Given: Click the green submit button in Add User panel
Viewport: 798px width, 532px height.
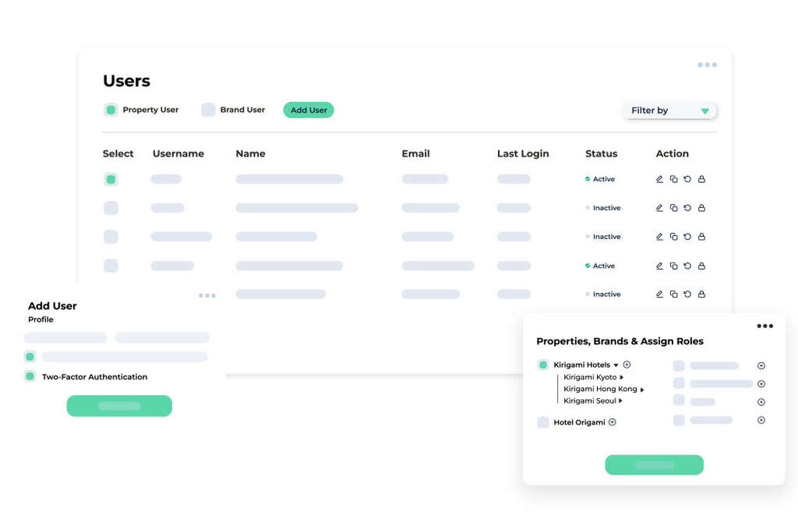Looking at the screenshot, I should click(119, 406).
